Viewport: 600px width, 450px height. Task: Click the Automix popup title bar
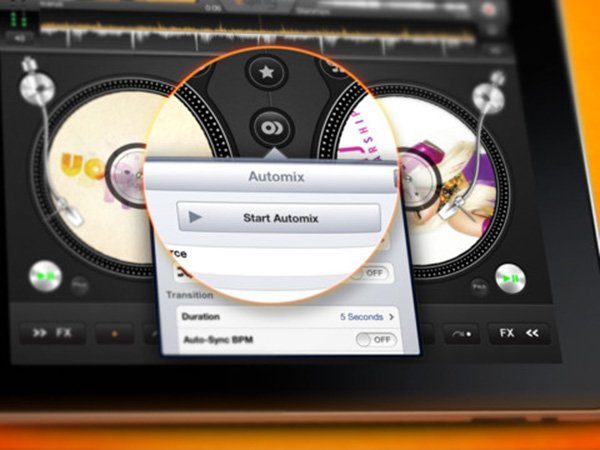[x=272, y=176]
